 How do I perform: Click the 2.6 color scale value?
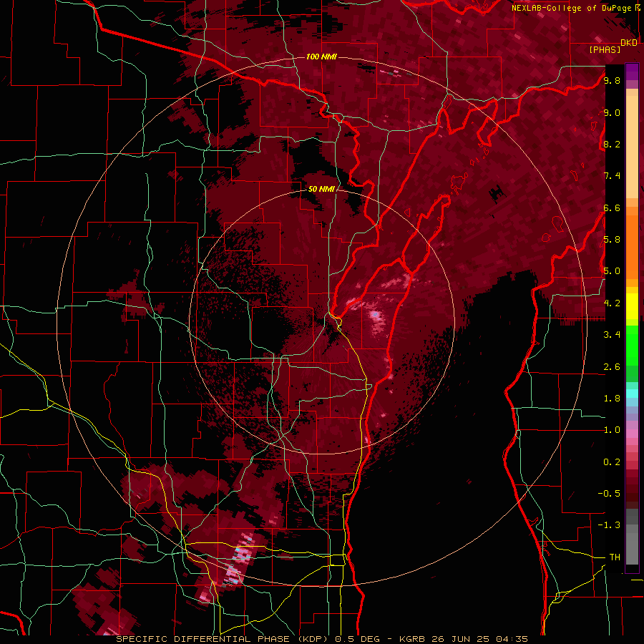pyautogui.click(x=612, y=367)
